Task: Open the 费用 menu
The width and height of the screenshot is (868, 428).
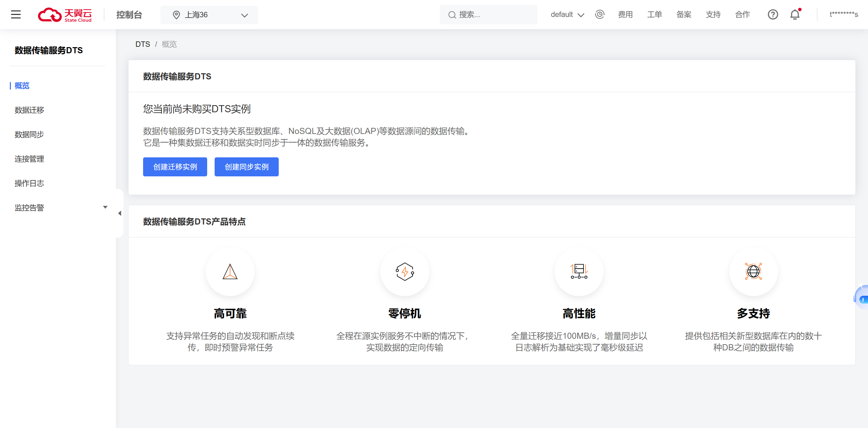Action: [625, 15]
